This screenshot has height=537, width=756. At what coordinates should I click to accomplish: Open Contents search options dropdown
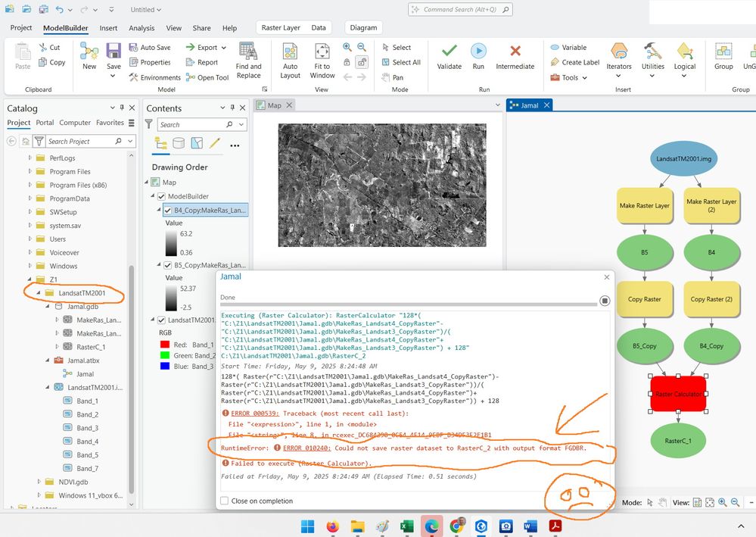[241, 124]
